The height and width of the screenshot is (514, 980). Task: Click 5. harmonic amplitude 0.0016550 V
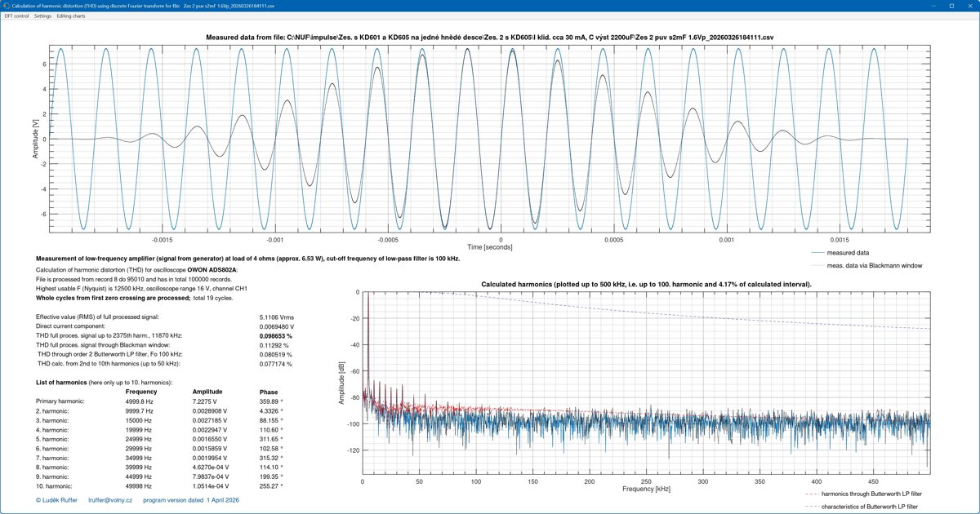[x=211, y=439]
